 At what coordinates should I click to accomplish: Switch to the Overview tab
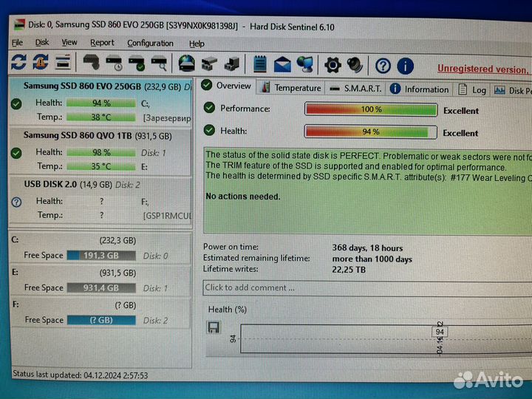[x=227, y=86]
